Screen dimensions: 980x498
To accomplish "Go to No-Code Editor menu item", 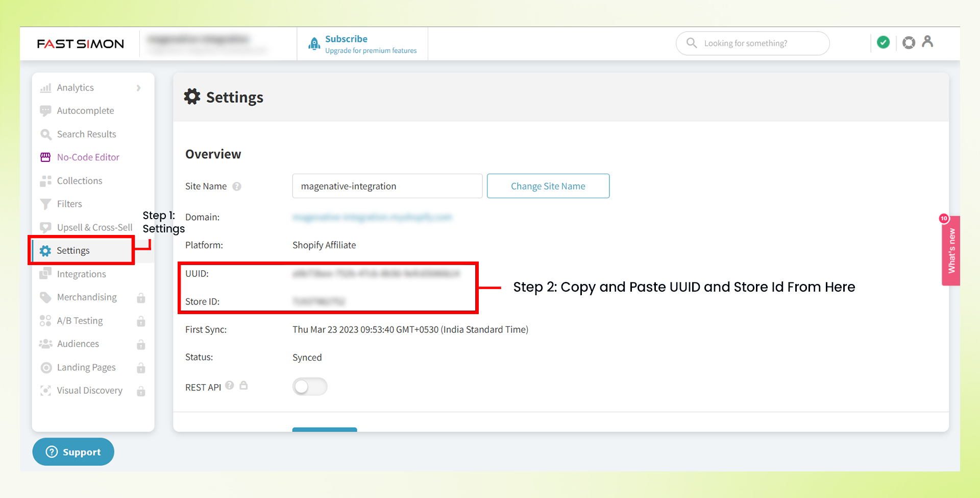I will [88, 157].
